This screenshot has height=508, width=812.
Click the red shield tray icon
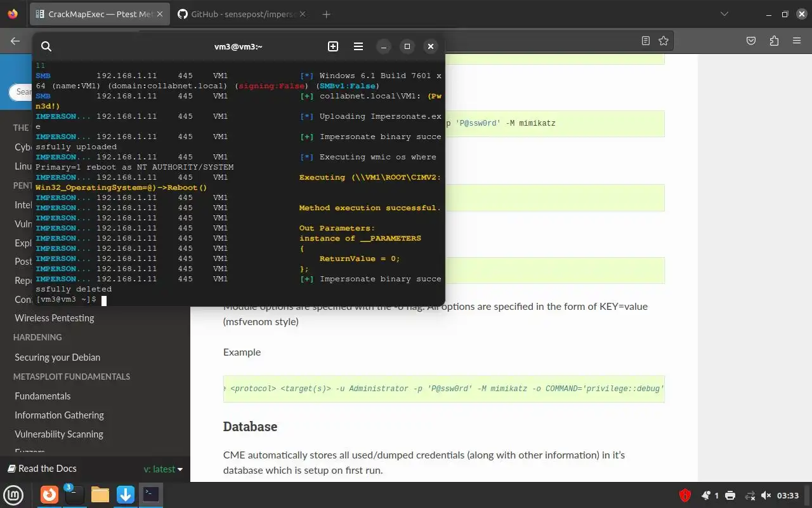coord(685,495)
